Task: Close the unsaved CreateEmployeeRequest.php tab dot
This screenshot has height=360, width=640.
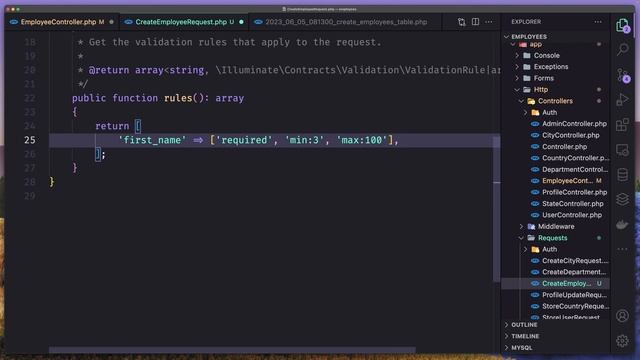Action: tap(241, 22)
